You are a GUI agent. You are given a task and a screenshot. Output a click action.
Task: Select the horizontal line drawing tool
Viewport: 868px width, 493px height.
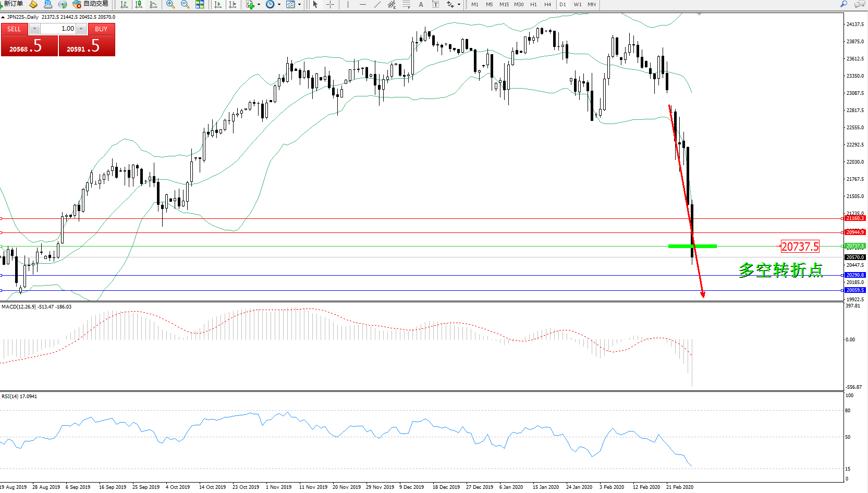pos(362,5)
